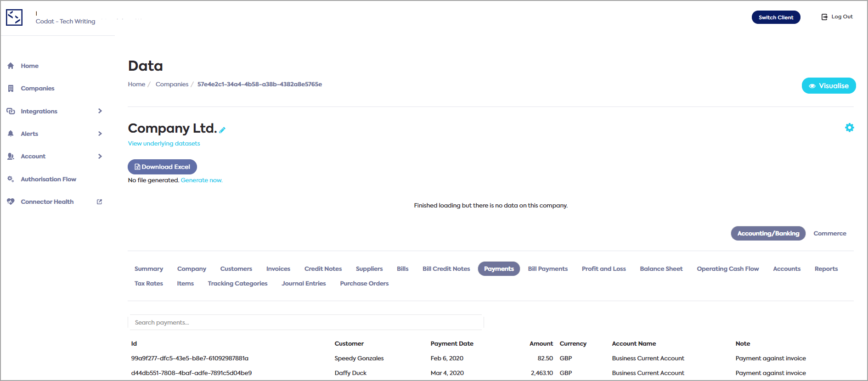
Task: Go to Companies breadcrumb link
Action: pos(172,84)
